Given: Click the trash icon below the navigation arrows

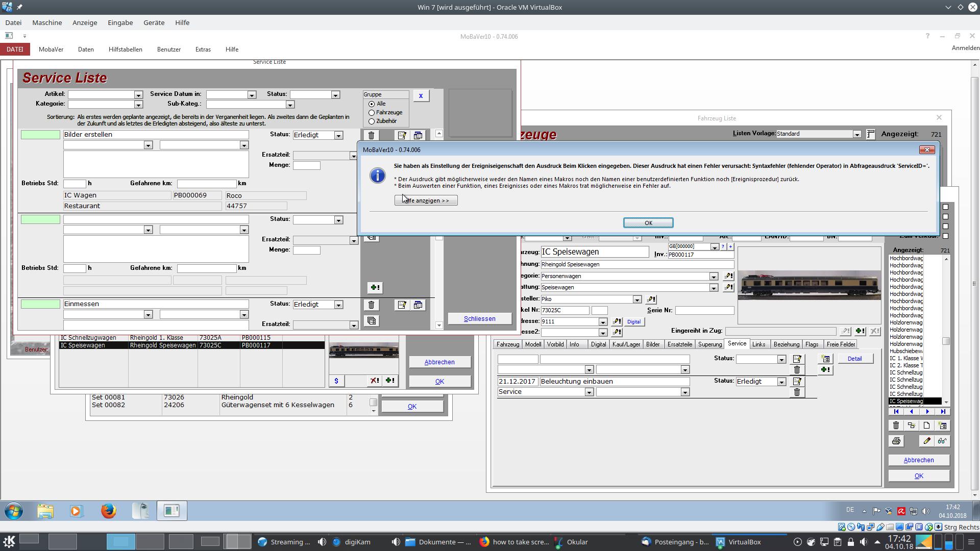Looking at the screenshot, I should coord(896,425).
